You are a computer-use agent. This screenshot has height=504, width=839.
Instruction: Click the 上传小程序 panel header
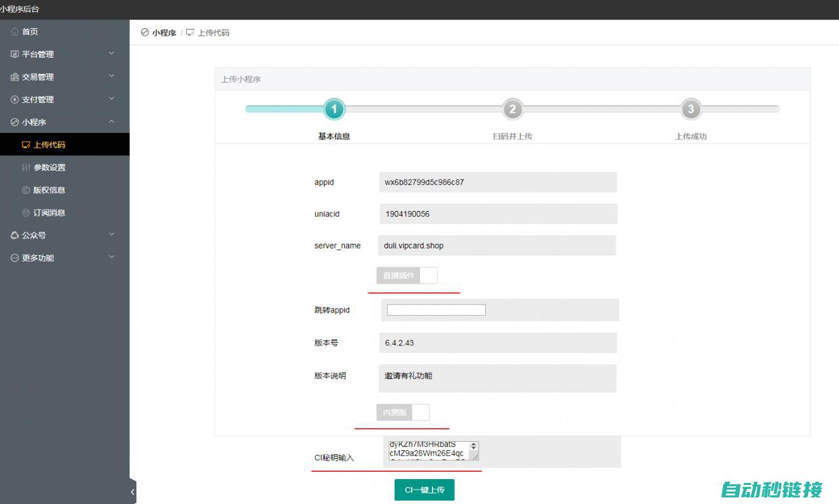[513, 79]
